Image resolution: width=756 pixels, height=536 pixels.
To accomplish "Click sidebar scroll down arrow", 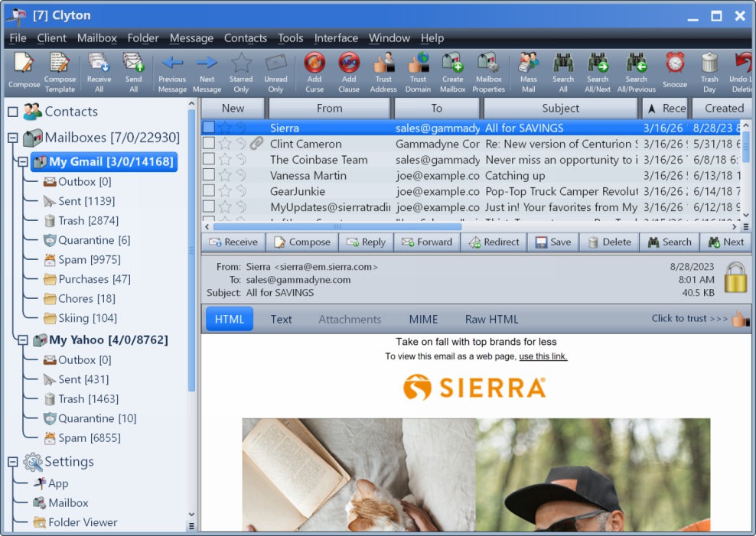I will (x=191, y=515).
